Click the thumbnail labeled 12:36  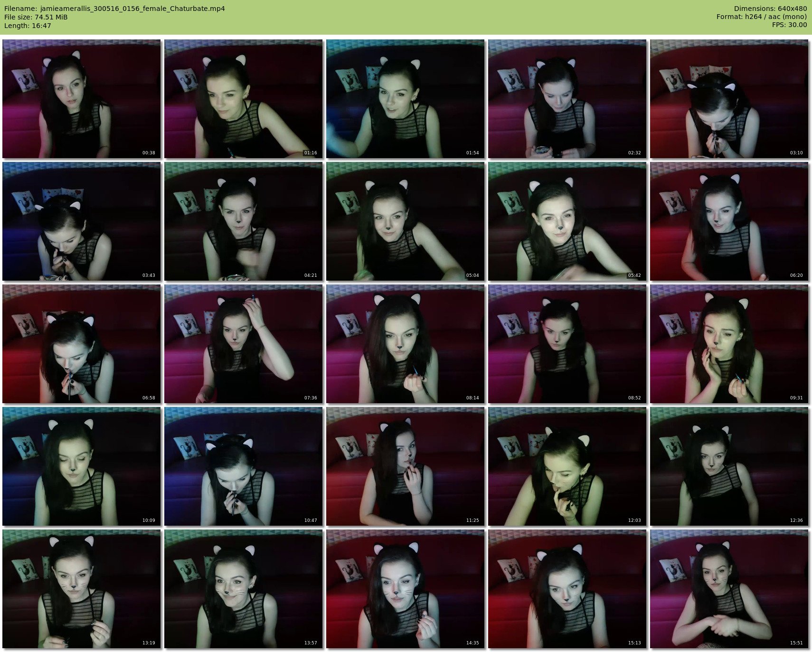coord(729,466)
